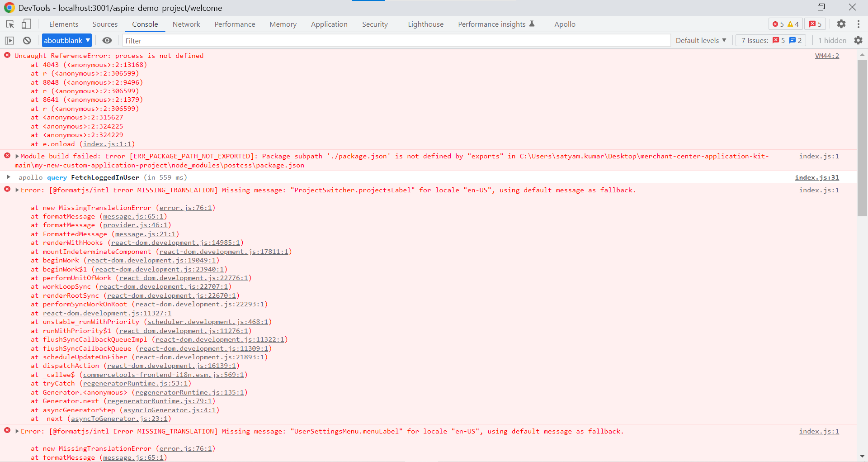This screenshot has height=462, width=868.
Task: Click the errors counter badge showing 5
Action: (779, 24)
